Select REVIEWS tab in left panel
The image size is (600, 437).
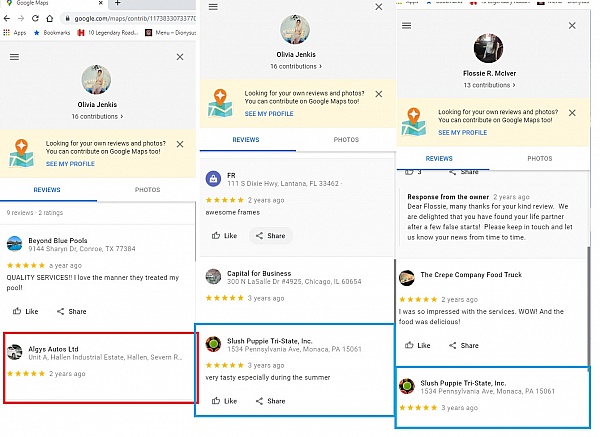point(47,190)
